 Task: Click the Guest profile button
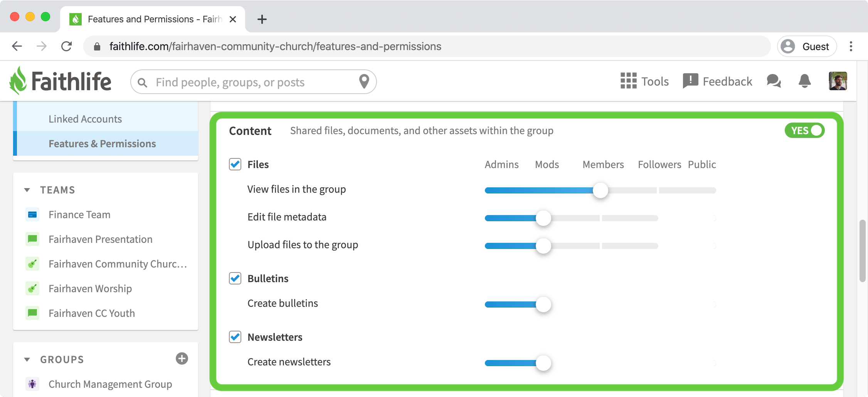tap(807, 46)
